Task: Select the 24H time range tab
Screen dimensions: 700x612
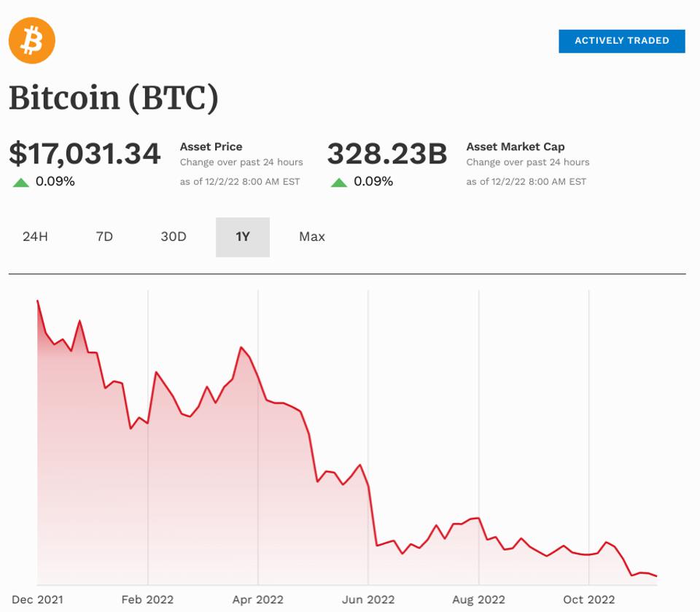Action: pos(35,237)
